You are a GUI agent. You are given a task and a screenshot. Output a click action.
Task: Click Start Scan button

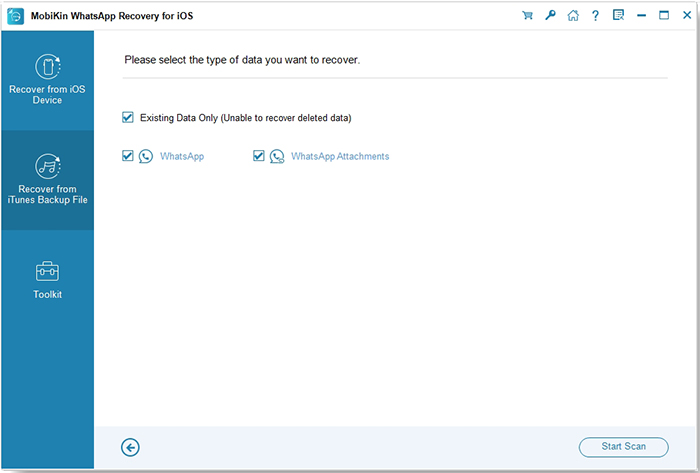coord(624,447)
